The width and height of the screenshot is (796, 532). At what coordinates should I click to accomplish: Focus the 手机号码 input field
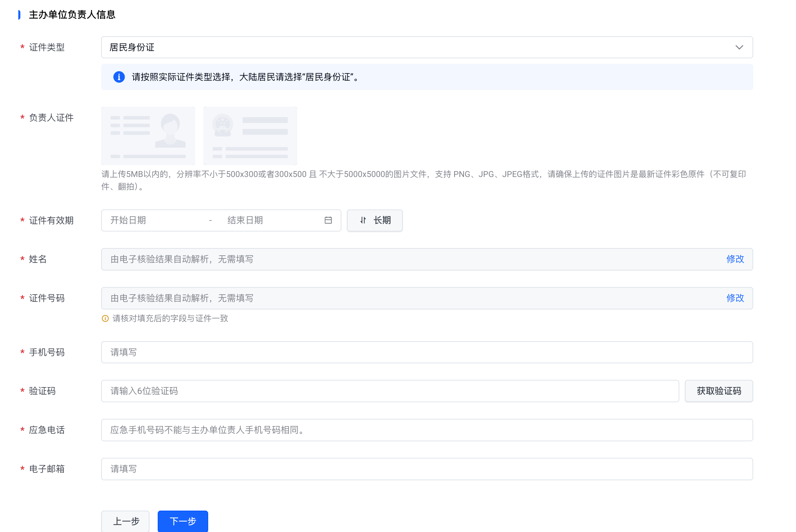[x=427, y=352]
